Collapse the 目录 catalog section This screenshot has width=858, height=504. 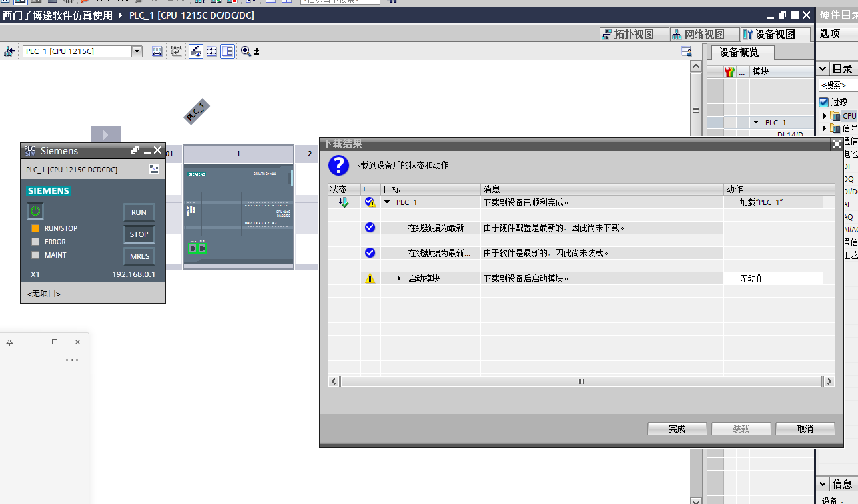tap(824, 69)
